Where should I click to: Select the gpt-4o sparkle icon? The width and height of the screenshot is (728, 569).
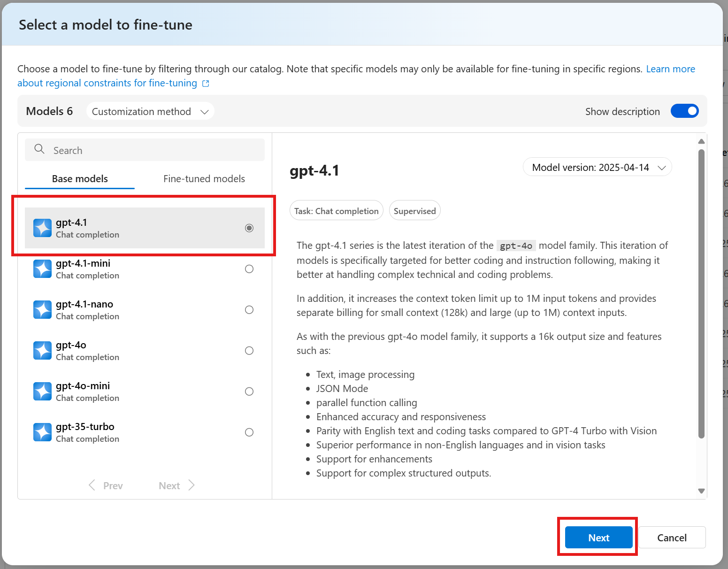click(x=42, y=350)
